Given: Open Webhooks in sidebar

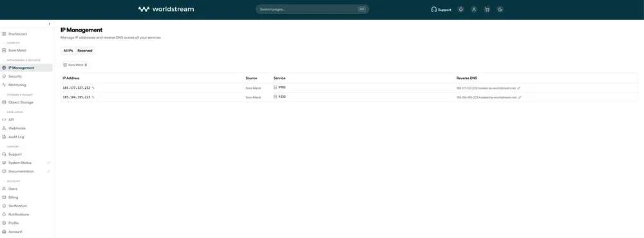Looking at the screenshot, I should pyautogui.click(x=17, y=128).
